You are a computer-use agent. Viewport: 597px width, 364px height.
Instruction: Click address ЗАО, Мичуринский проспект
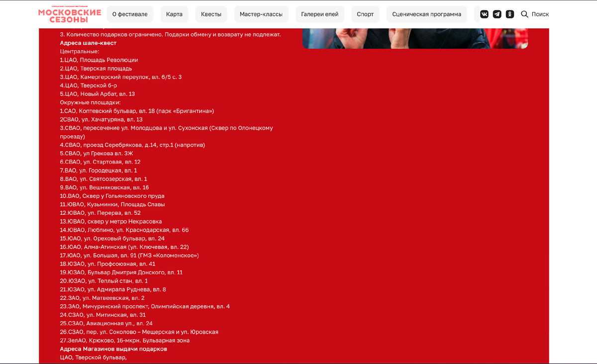[145, 306]
